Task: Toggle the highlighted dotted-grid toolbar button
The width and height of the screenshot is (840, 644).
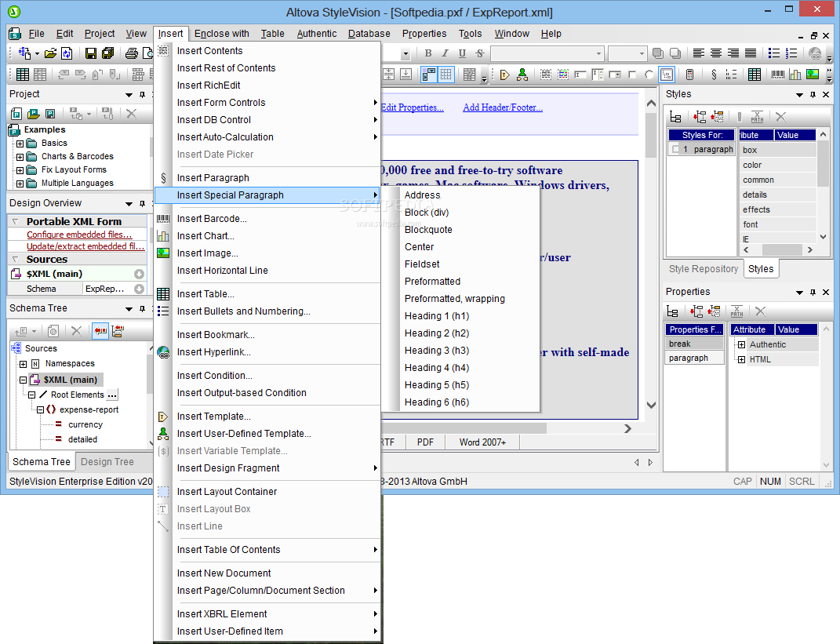Action: (445, 75)
